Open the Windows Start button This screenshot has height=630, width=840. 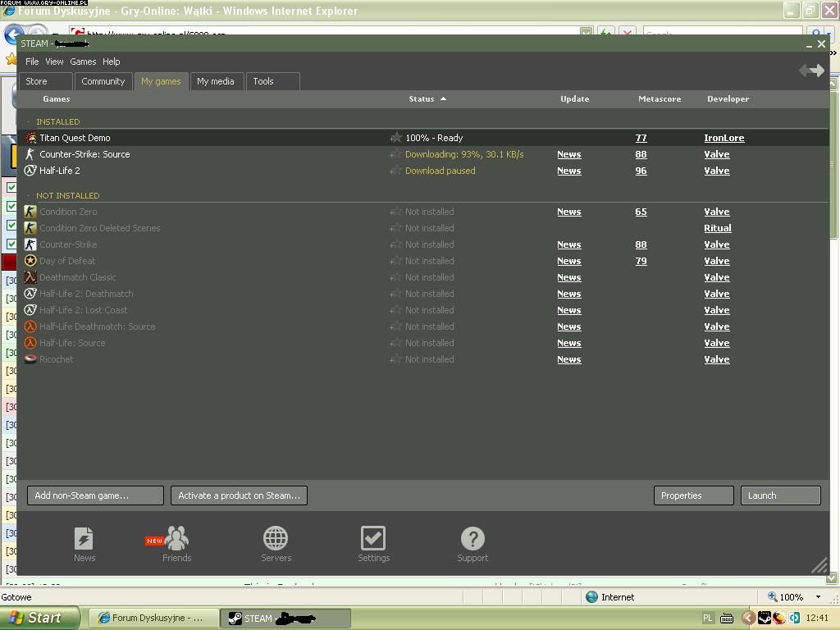(x=39, y=618)
